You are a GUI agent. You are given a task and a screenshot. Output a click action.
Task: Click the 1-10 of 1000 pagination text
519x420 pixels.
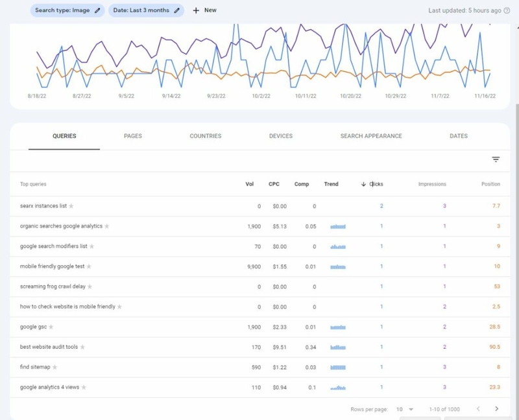click(x=444, y=410)
